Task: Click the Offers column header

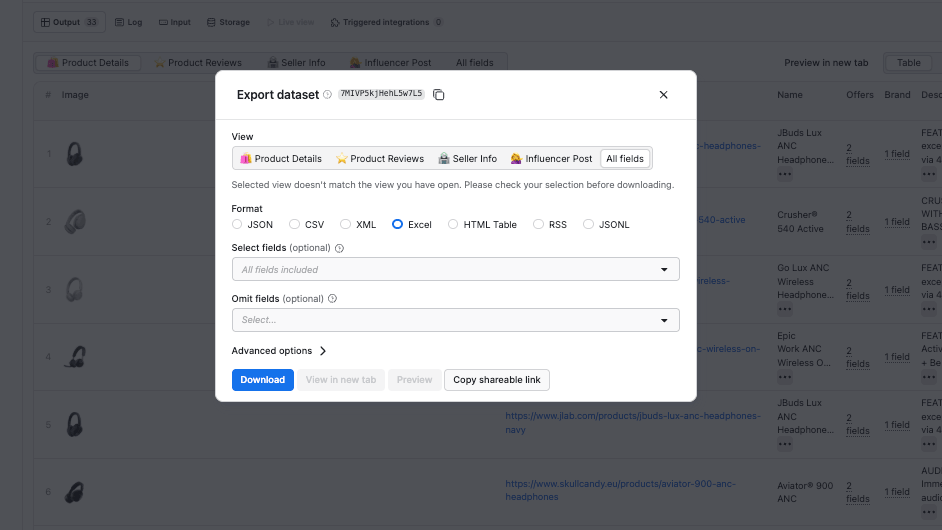Action: [x=860, y=95]
